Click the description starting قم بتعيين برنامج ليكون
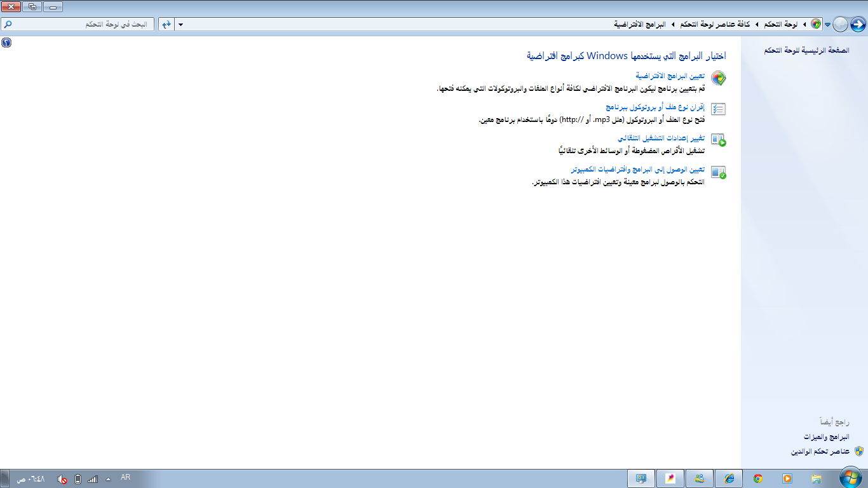This screenshot has height=488, width=868. (571, 88)
